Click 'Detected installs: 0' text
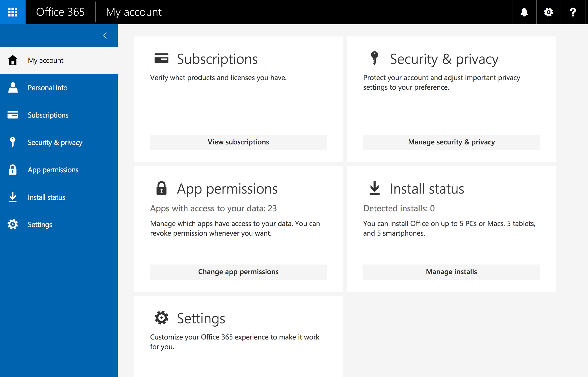588x377 pixels. [x=399, y=208]
